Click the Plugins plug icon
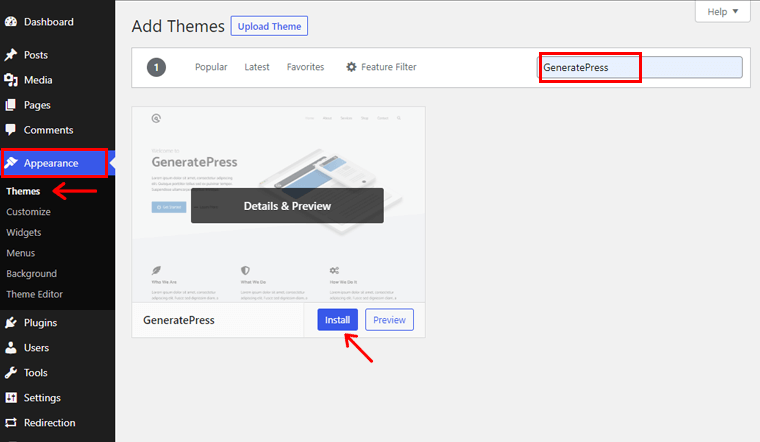Viewport: 760px width, 442px height. tap(11, 323)
